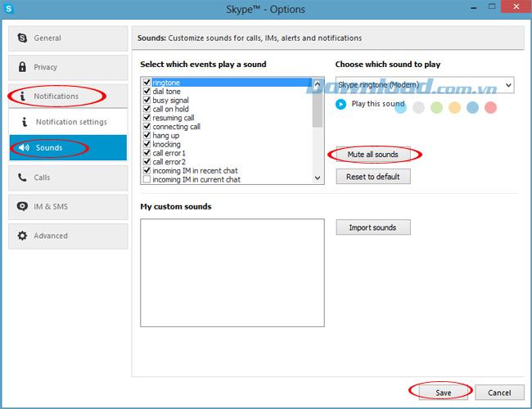Select the incoming IM in recent chat text
Image resolution: width=532 pixels, height=409 pixels.
pos(195,171)
